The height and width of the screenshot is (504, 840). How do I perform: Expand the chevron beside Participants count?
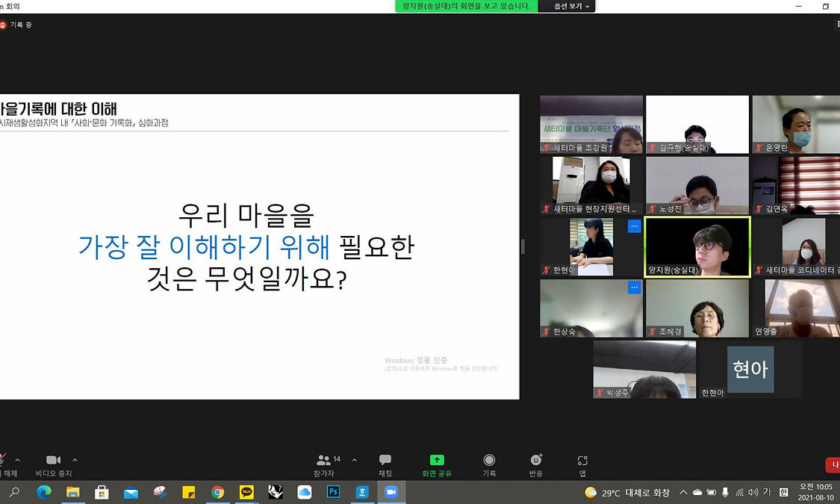click(354, 460)
